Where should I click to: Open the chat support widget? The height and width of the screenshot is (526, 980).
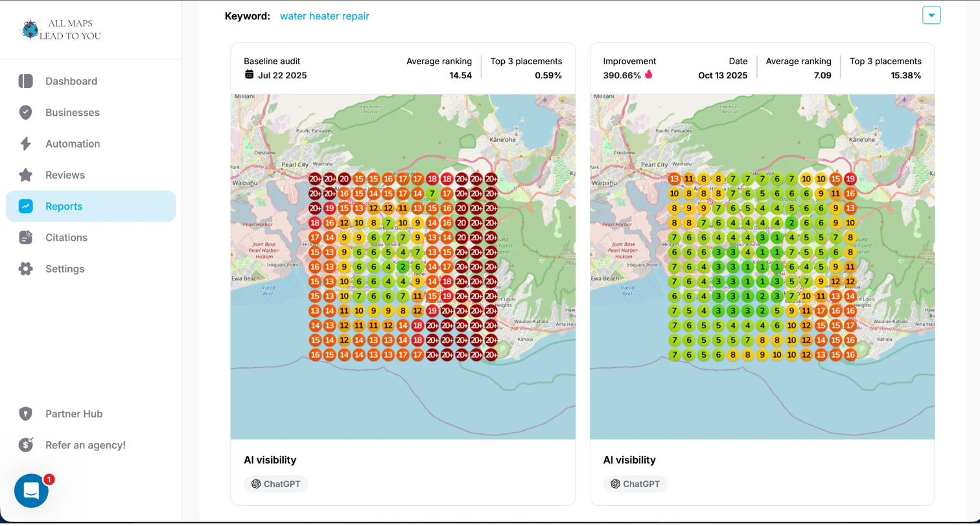coord(31,491)
